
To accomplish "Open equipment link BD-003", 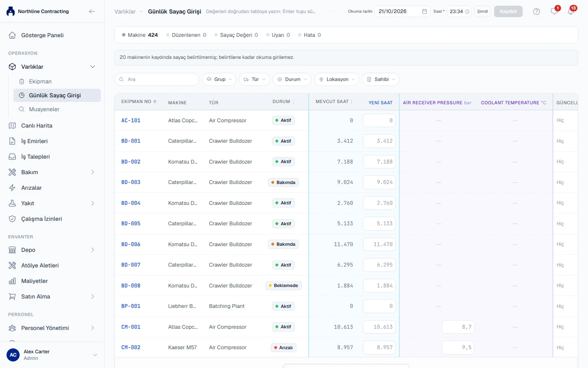I will (131, 182).
